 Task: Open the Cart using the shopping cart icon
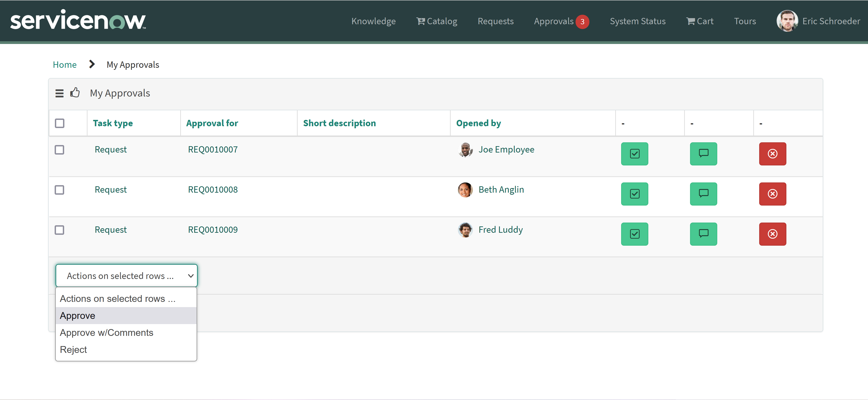(x=700, y=21)
